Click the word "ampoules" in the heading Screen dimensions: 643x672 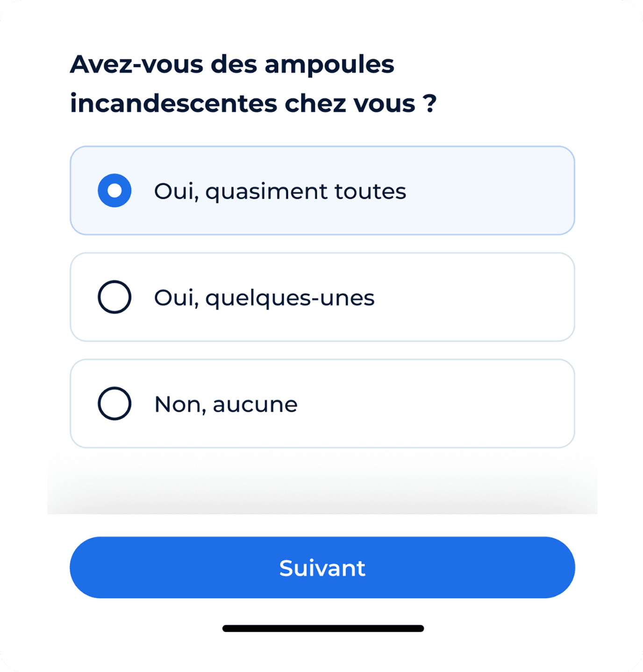coord(329,64)
